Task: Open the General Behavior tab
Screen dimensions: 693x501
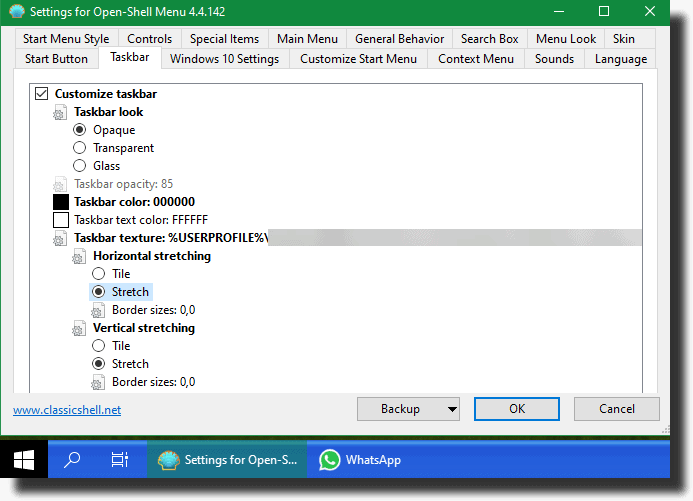Action: (400, 39)
